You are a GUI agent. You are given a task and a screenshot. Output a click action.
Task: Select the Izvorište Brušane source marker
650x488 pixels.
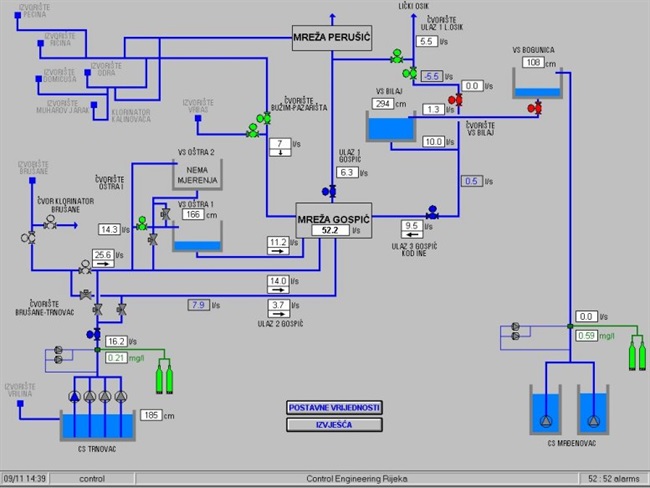32,180
